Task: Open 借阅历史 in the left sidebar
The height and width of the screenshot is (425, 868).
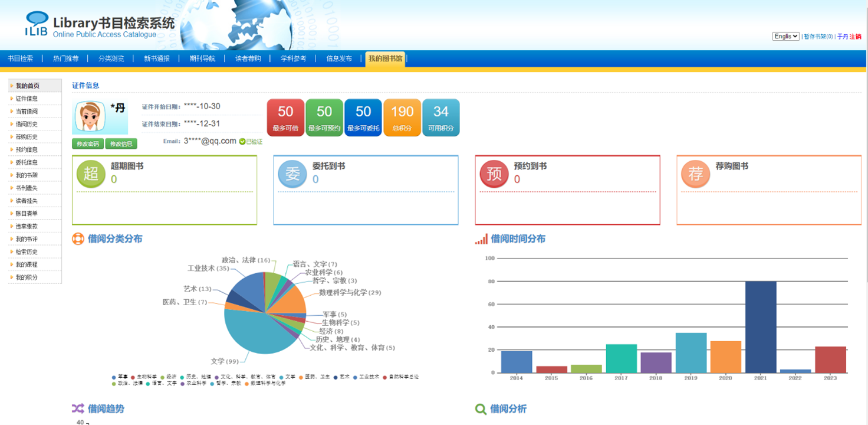Action: (x=27, y=125)
